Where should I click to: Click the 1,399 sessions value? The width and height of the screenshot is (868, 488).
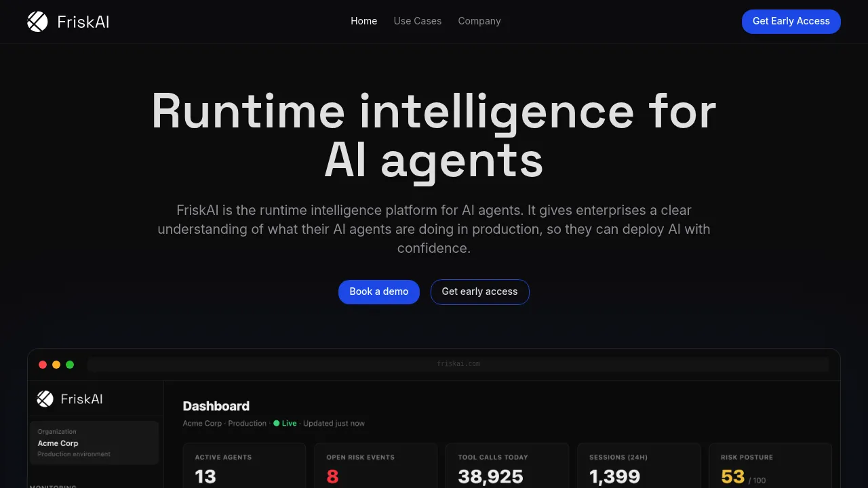pyautogui.click(x=615, y=476)
